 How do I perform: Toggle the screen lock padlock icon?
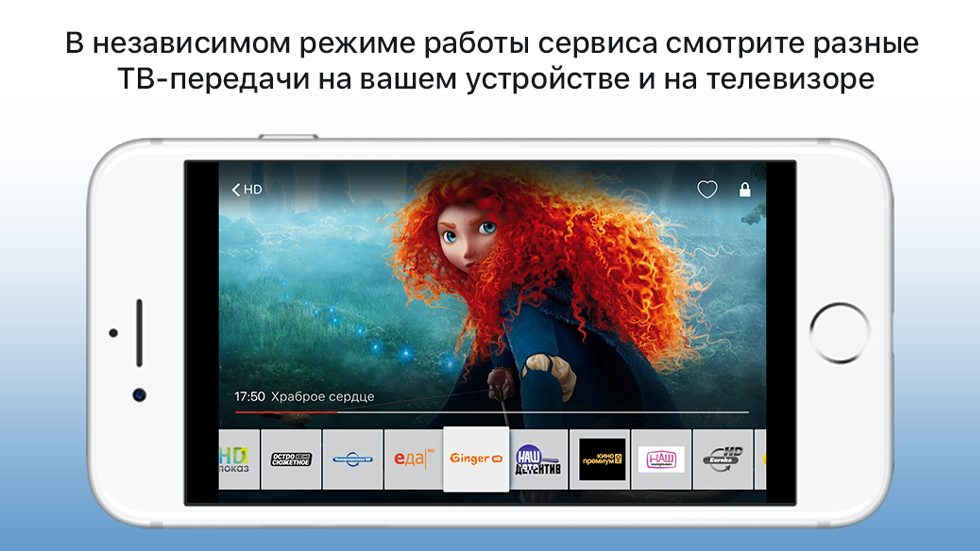pyautogui.click(x=745, y=190)
